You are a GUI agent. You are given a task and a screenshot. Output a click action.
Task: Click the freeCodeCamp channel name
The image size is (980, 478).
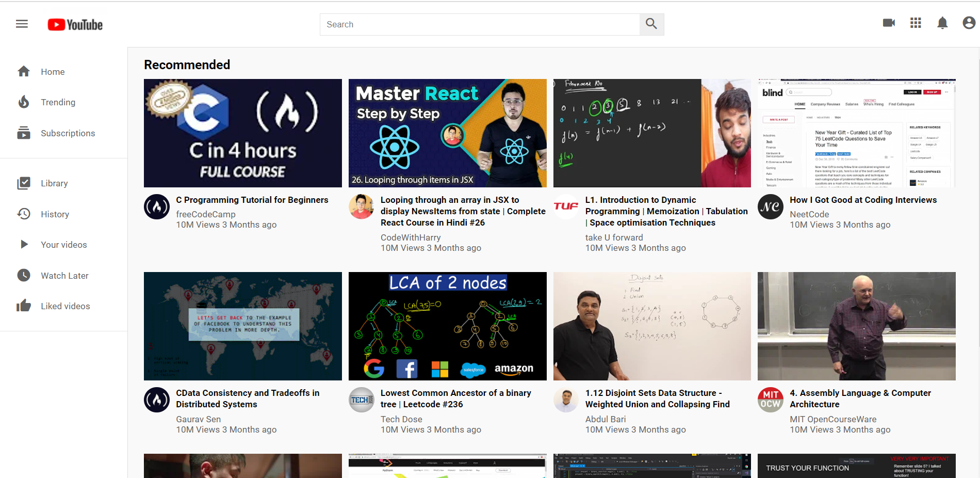pyautogui.click(x=206, y=214)
